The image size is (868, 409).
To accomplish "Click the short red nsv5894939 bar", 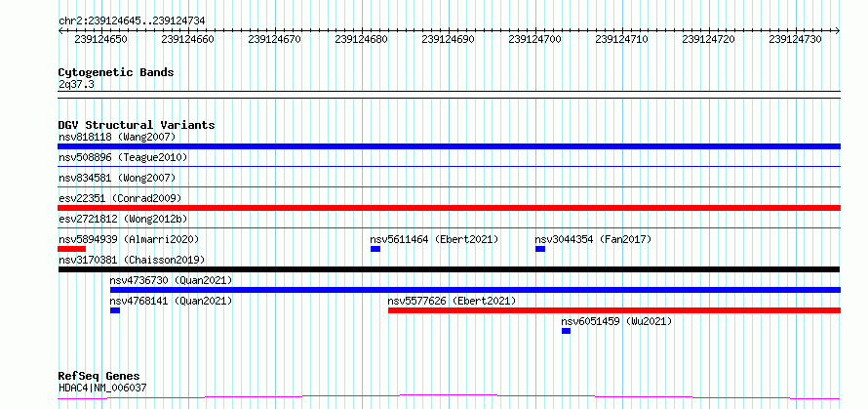I will pos(71,249).
